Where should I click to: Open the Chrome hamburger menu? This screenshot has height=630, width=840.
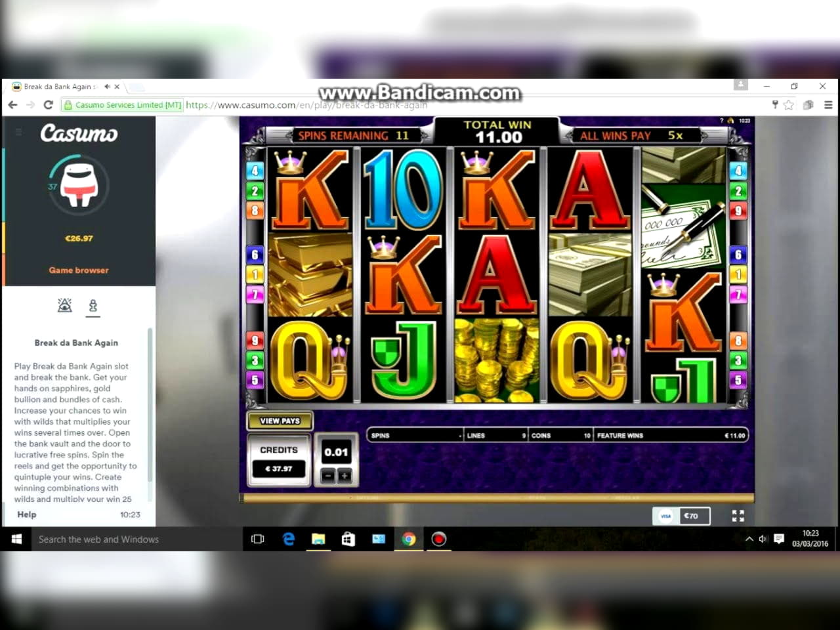828,104
